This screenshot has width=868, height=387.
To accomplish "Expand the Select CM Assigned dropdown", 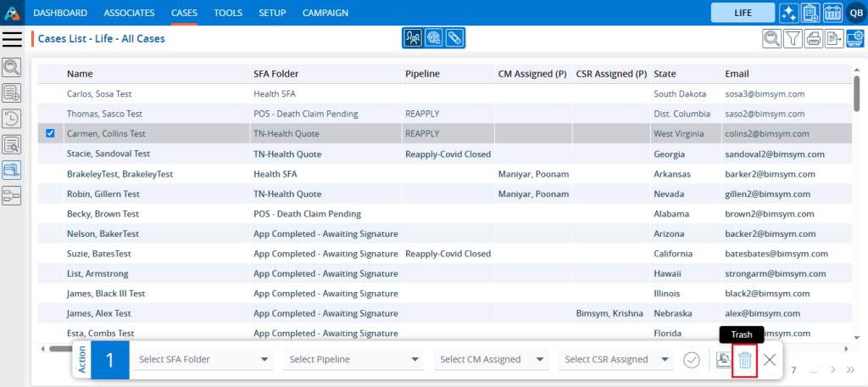I will tap(492, 360).
